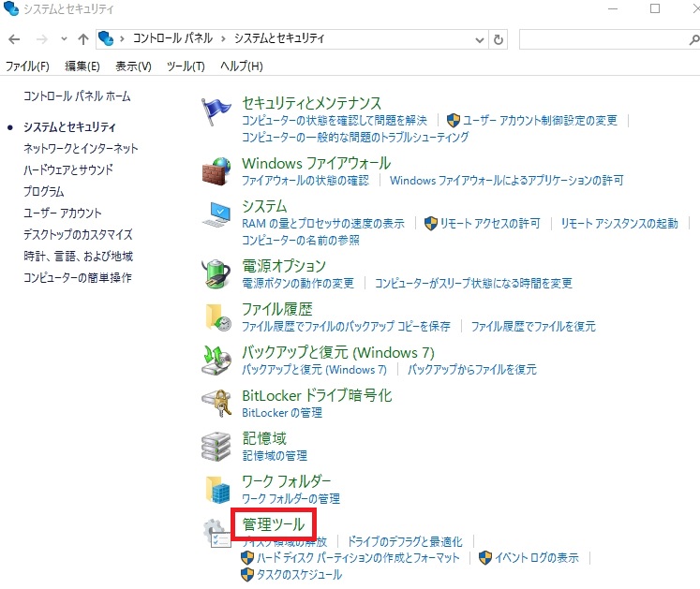Screen dimensions: 700x589
Task: Focus the Control Panel search box
Action: [x=605, y=39]
